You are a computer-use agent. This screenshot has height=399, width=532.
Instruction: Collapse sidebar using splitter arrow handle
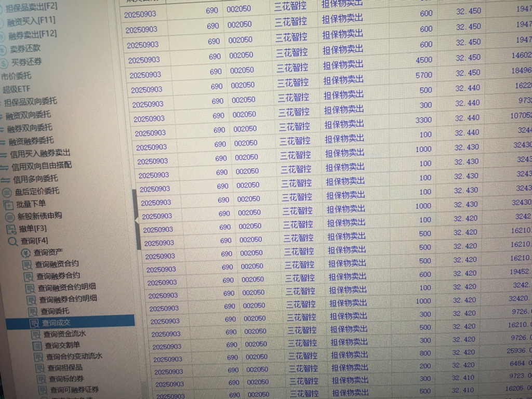point(137,220)
